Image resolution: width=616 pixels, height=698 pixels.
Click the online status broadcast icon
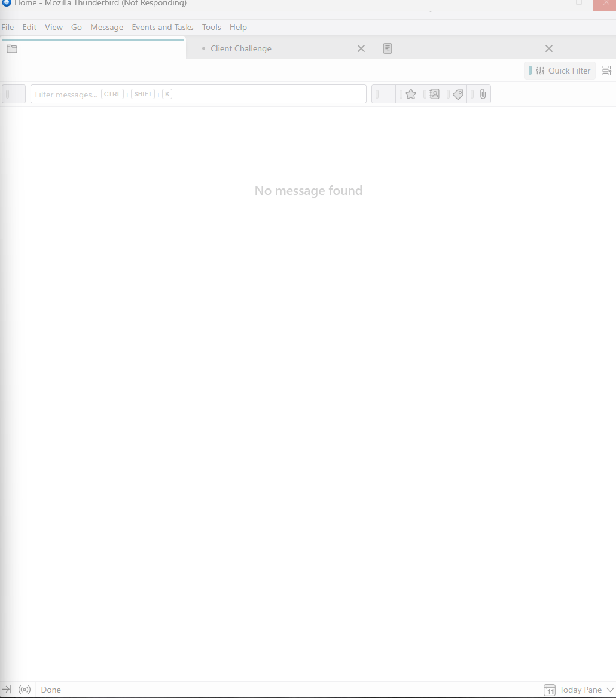pyautogui.click(x=25, y=690)
